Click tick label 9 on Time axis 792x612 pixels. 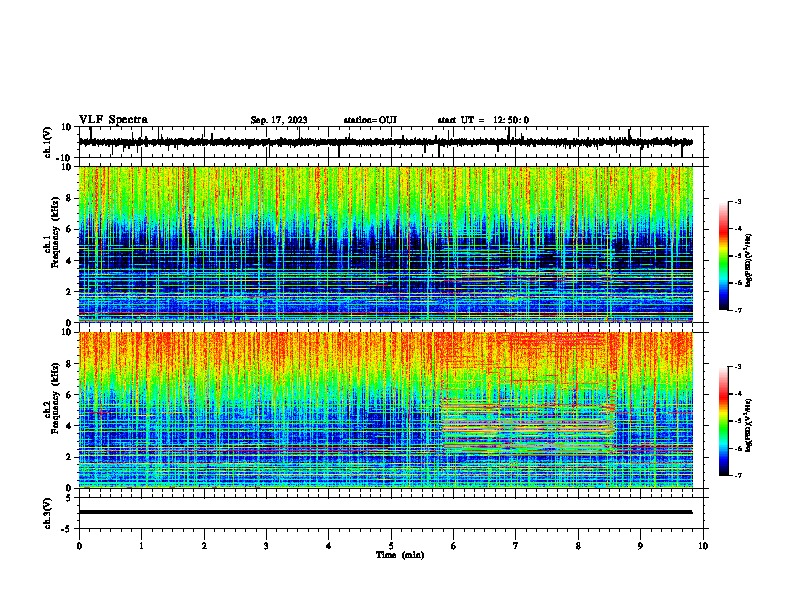click(x=640, y=545)
